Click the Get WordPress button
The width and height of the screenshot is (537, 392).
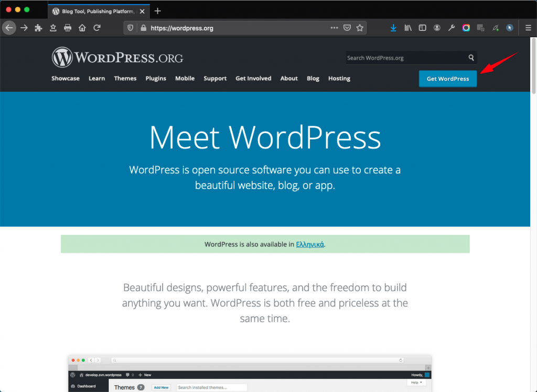[448, 79]
